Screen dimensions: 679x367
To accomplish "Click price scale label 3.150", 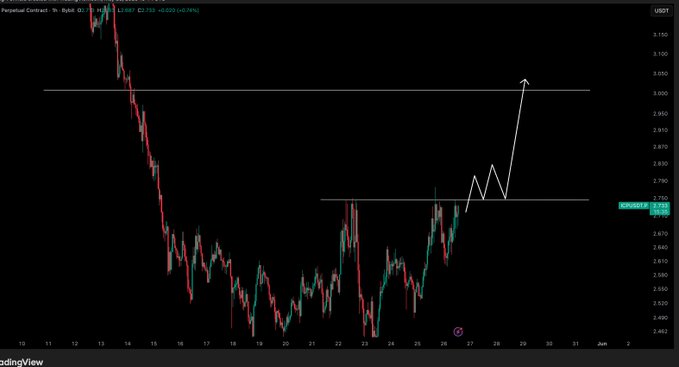I will (660, 35).
